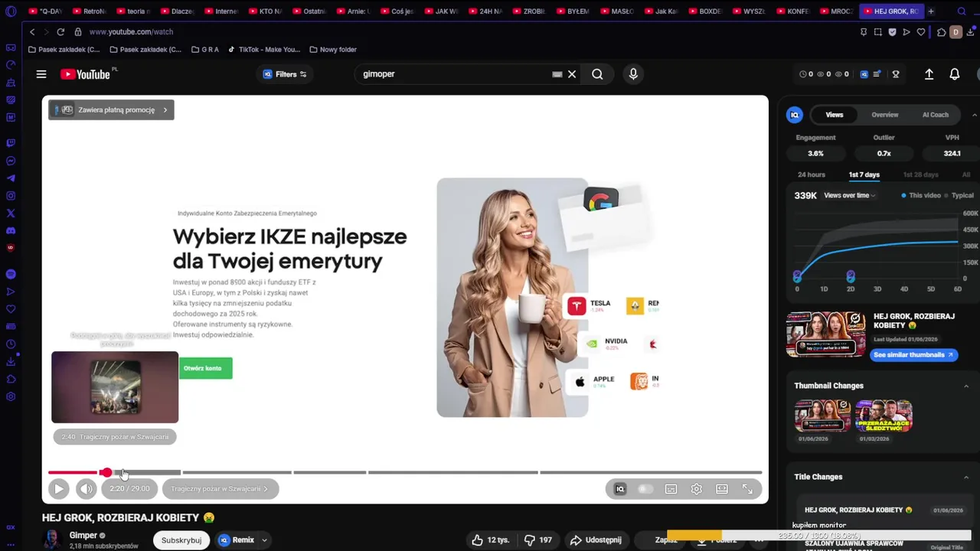Click green 'Otwórz konto' button
The height and width of the screenshot is (551, 980).
tap(205, 368)
